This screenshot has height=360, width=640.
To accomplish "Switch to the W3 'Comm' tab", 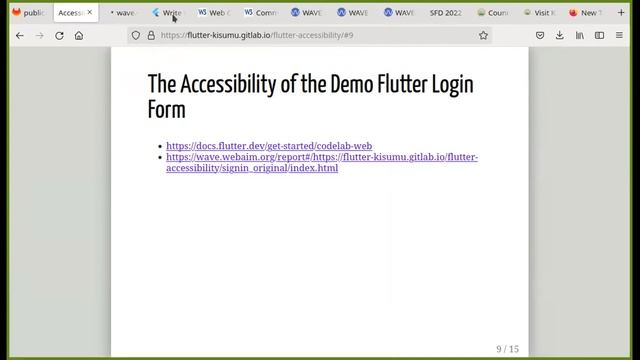I will click(x=261, y=13).
